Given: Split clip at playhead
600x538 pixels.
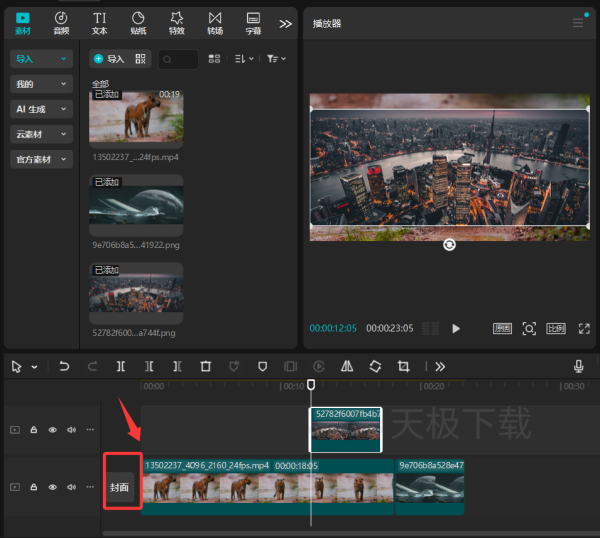Looking at the screenshot, I should [x=121, y=367].
